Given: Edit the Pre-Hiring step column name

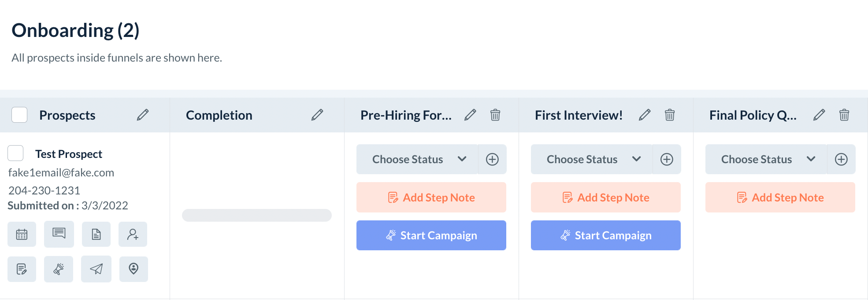Looking at the screenshot, I should [470, 115].
